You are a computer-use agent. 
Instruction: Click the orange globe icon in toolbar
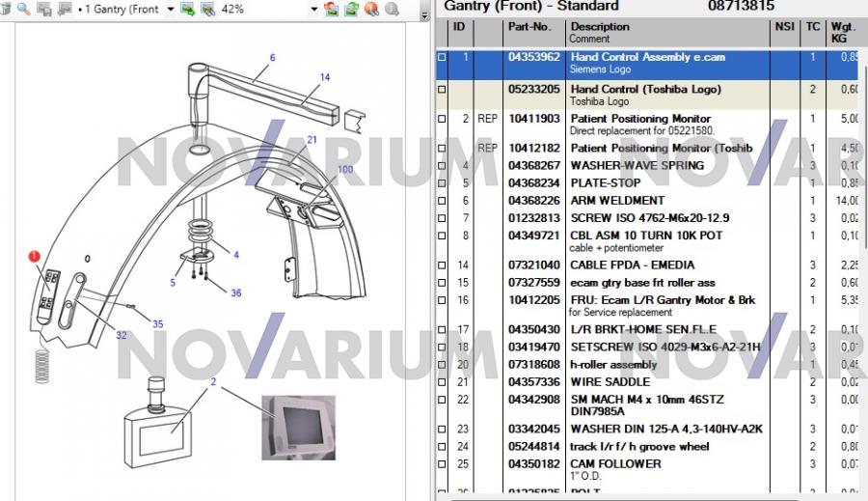tap(371, 9)
